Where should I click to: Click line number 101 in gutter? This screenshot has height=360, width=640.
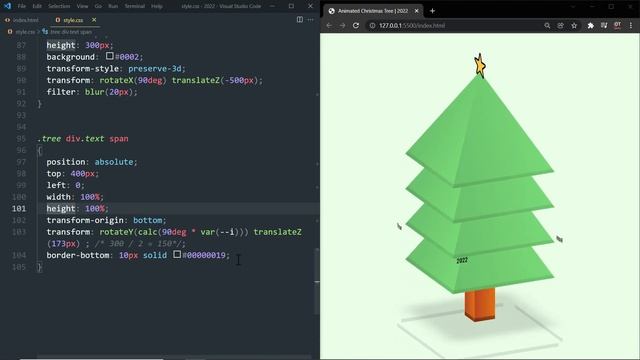pyautogui.click(x=19, y=209)
